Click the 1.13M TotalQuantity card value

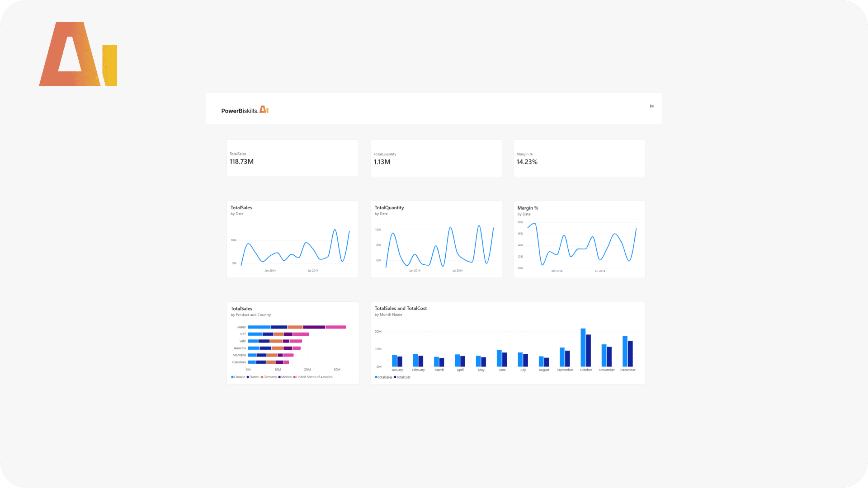(382, 162)
